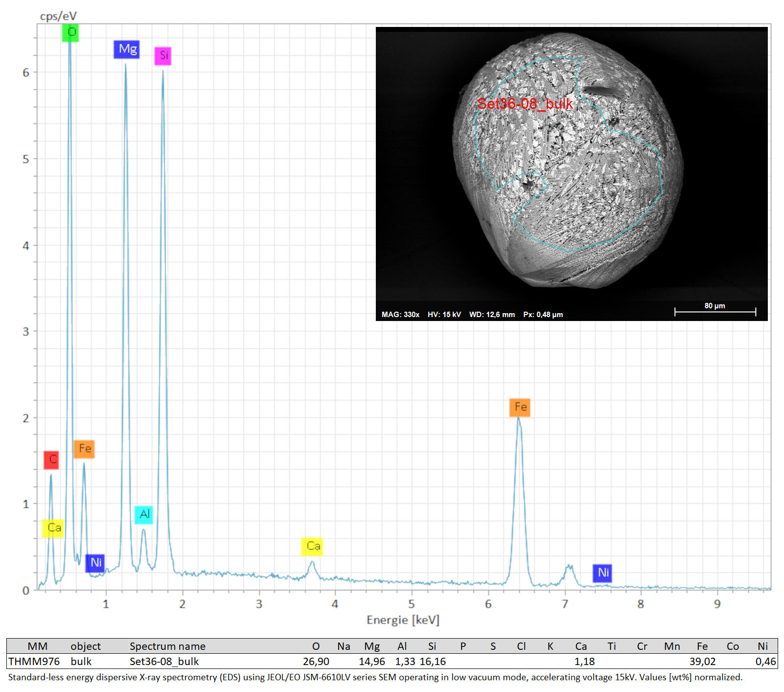The image size is (784, 692).
Task: Select the Energie [keV] axis title
Action: click(x=403, y=620)
